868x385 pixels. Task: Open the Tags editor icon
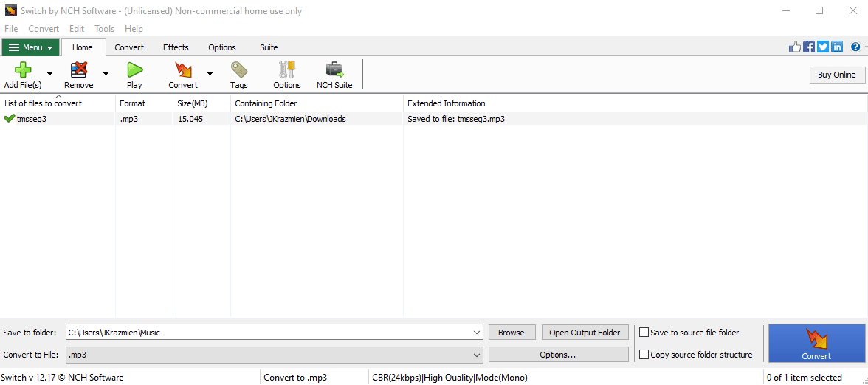tap(238, 70)
